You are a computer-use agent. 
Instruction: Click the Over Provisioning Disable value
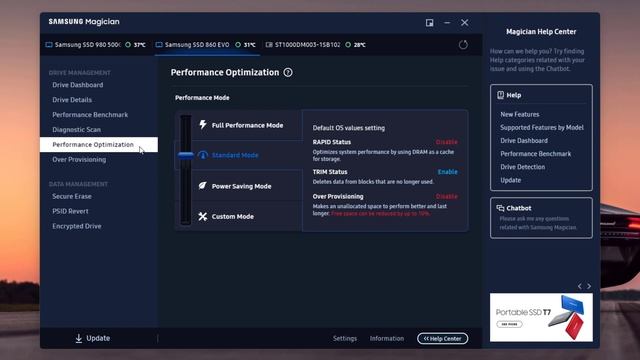click(447, 196)
